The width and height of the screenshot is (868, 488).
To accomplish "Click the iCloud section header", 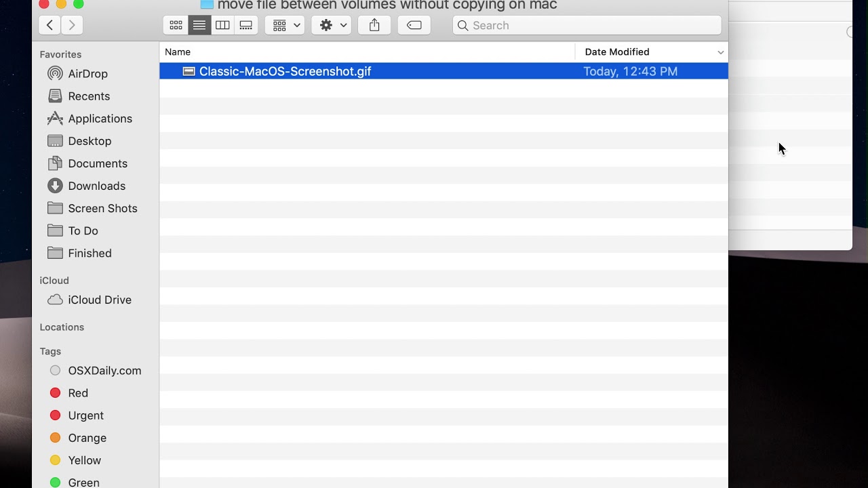I will [54, 280].
